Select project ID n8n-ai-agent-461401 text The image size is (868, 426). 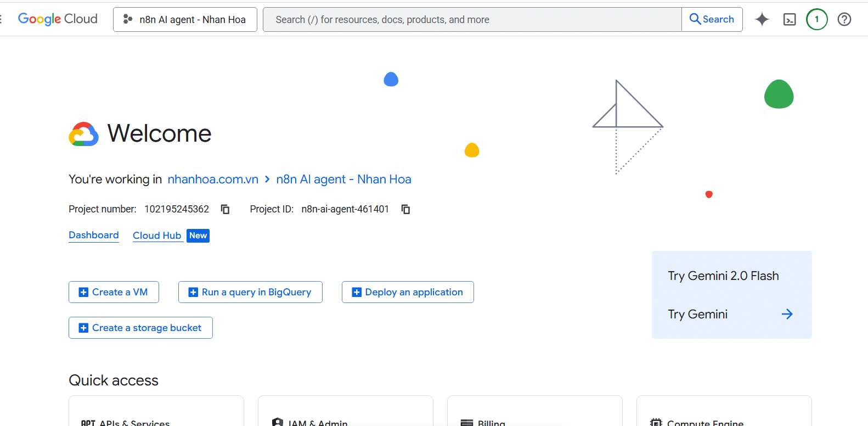(345, 209)
